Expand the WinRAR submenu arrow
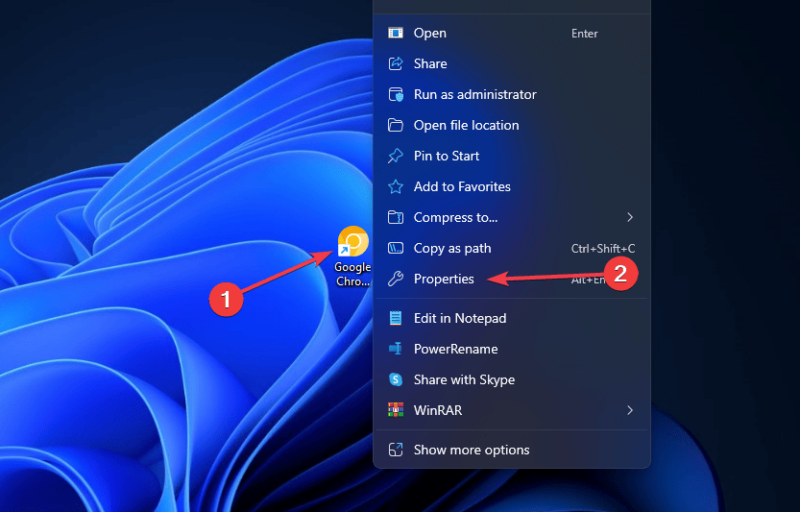 click(x=630, y=410)
